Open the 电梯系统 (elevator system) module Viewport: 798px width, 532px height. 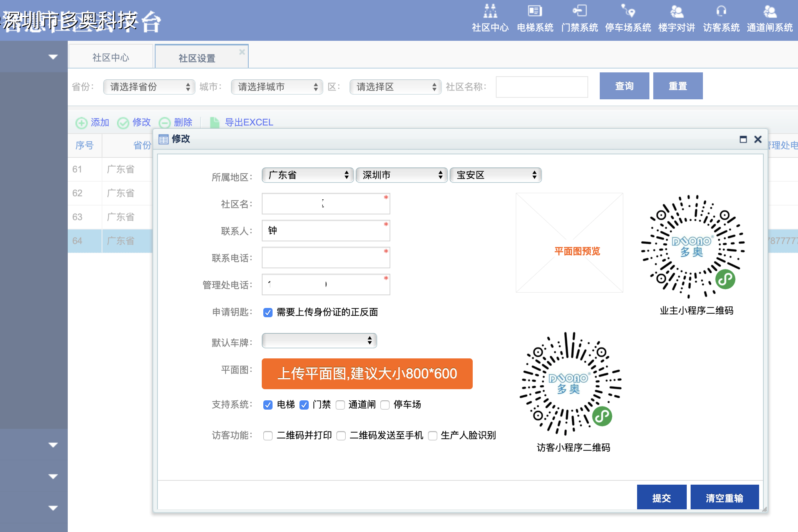coord(535,17)
